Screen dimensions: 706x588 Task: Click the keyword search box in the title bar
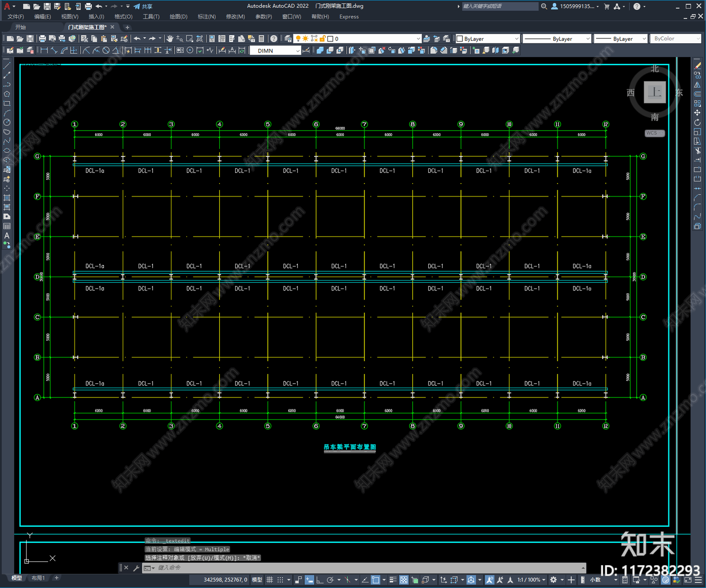click(x=500, y=6)
